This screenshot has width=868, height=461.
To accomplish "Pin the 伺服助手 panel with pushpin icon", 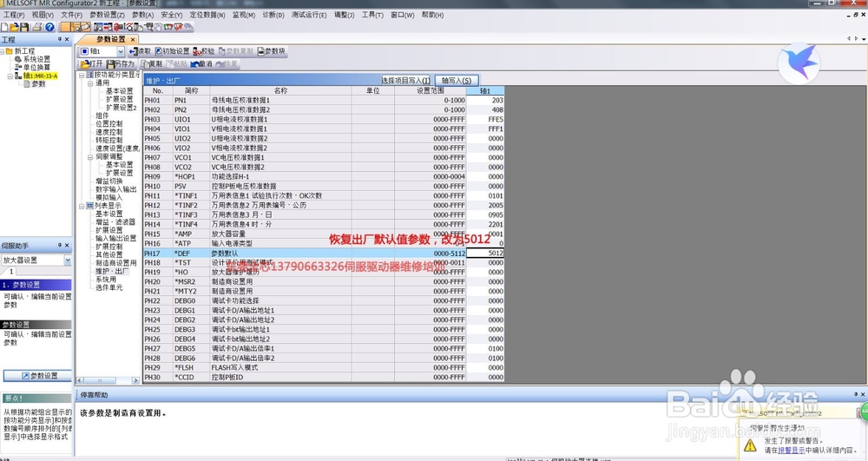I will pos(60,245).
